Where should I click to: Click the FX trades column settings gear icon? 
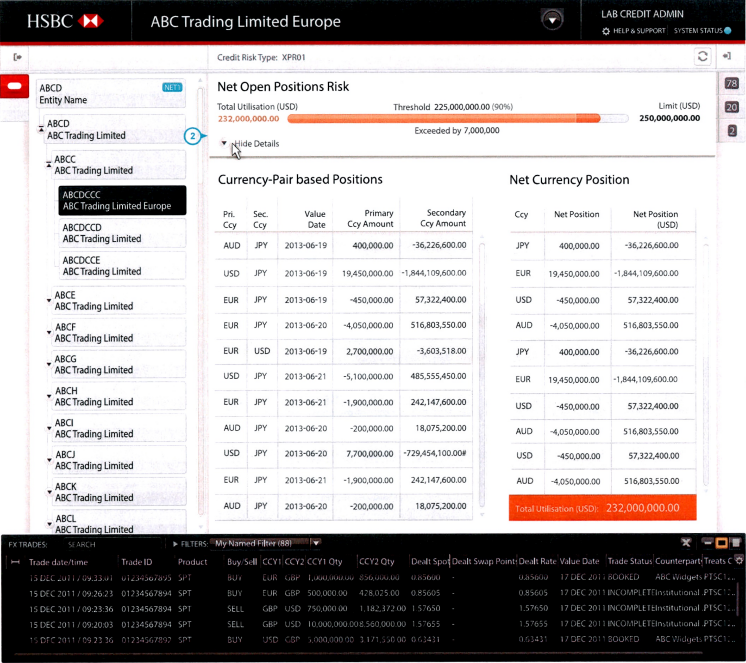pos(737,562)
